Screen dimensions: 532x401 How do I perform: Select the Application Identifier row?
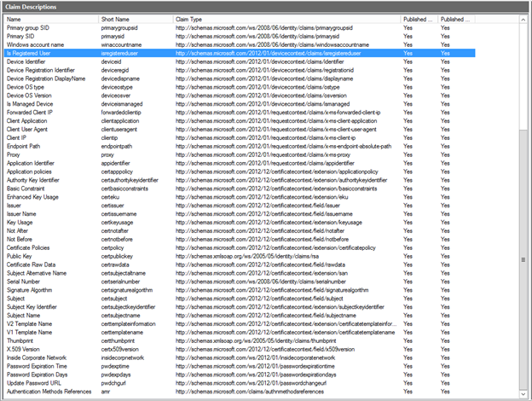pyautogui.click(x=240, y=163)
